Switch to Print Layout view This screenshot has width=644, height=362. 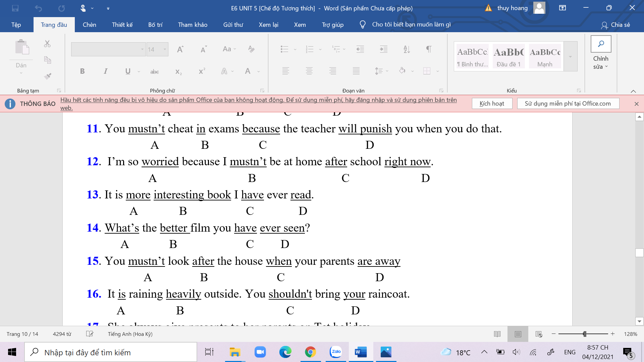[x=518, y=334]
